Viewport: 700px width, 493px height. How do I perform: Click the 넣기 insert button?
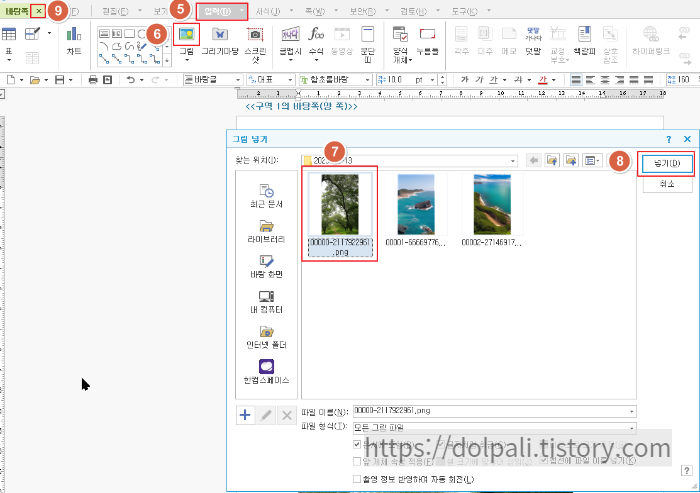tap(667, 164)
